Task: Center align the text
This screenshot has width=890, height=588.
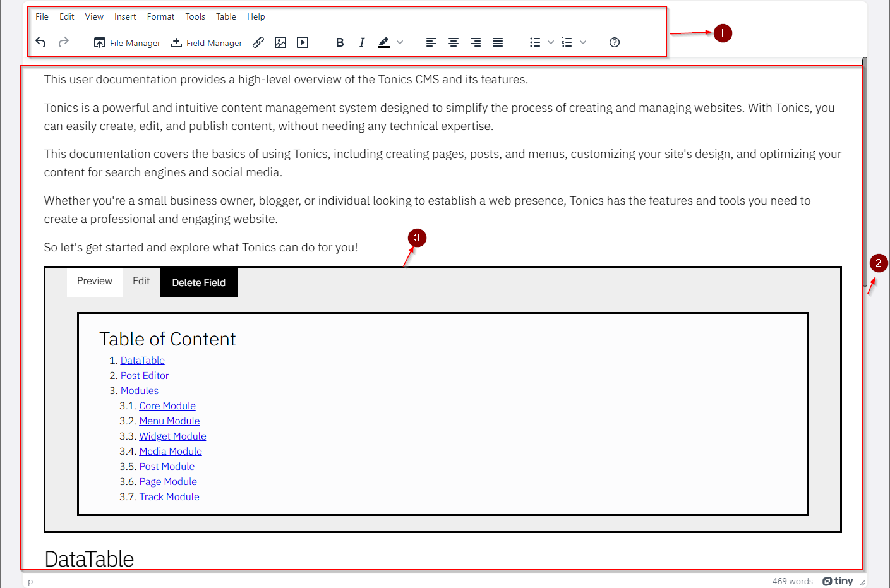Action: pyautogui.click(x=454, y=42)
